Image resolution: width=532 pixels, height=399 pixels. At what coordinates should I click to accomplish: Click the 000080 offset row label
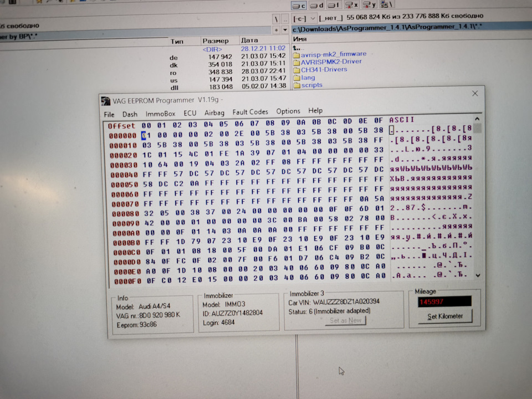[x=125, y=214]
